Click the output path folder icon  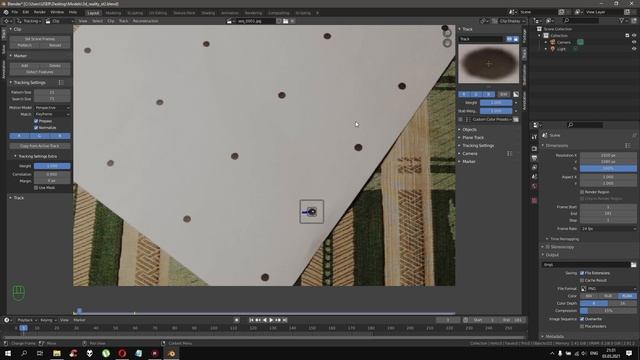tap(633, 265)
